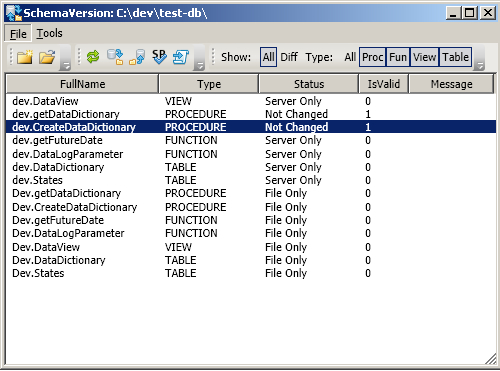The height and width of the screenshot is (371, 500).
Task: Close the SchemaVersion window
Action: (488, 13)
